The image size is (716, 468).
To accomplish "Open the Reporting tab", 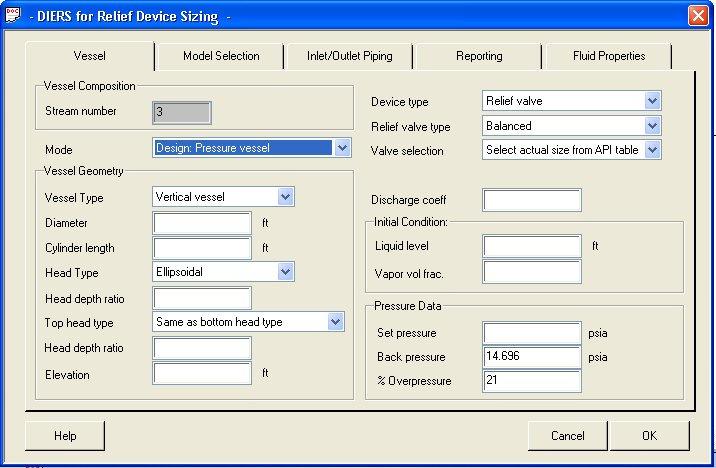I will click(x=479, y=56).
